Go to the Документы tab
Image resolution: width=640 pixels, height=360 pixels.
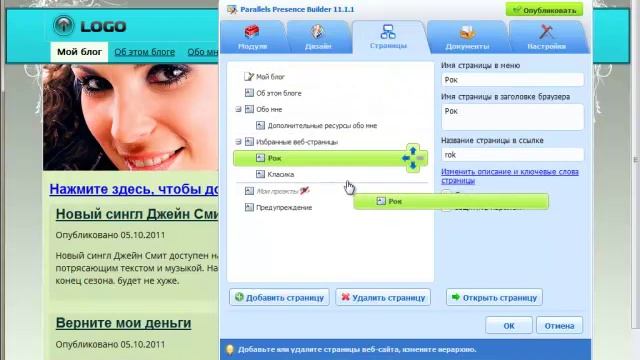pos(467,37)
